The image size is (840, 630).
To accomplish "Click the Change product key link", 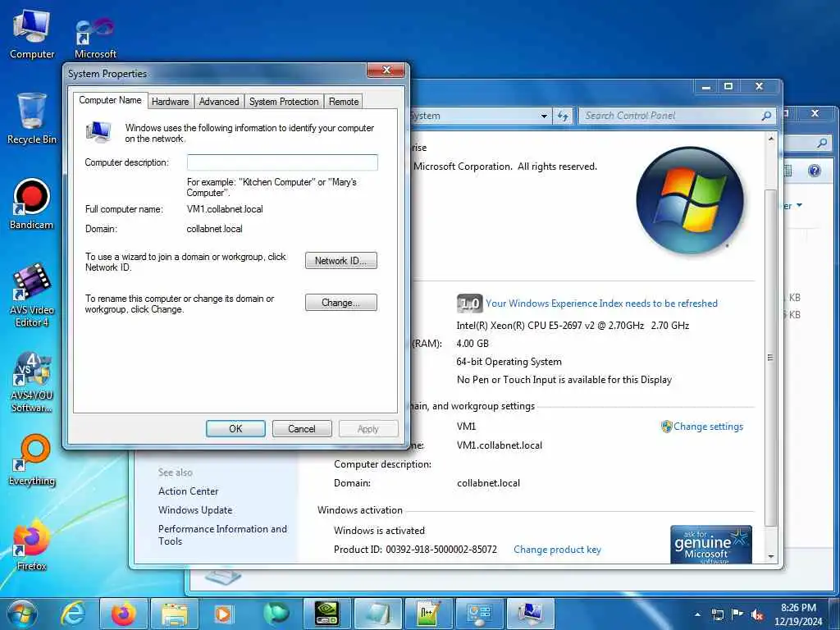I will click(557, 549).
